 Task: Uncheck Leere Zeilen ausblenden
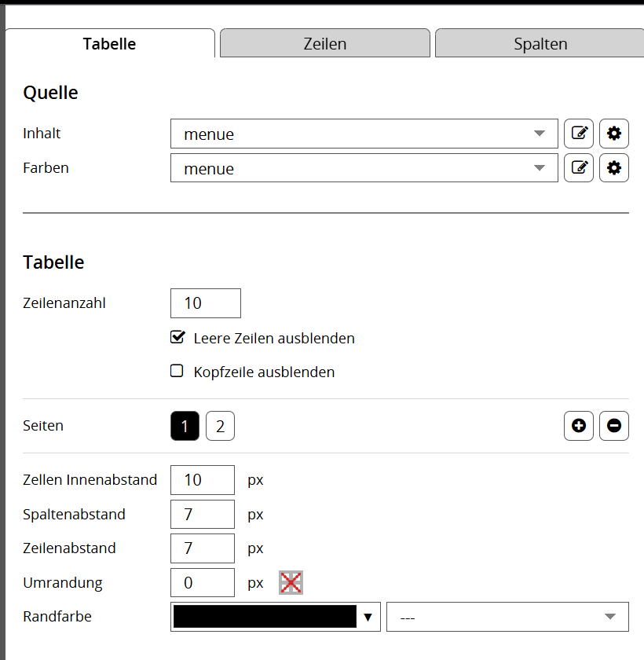177,338
